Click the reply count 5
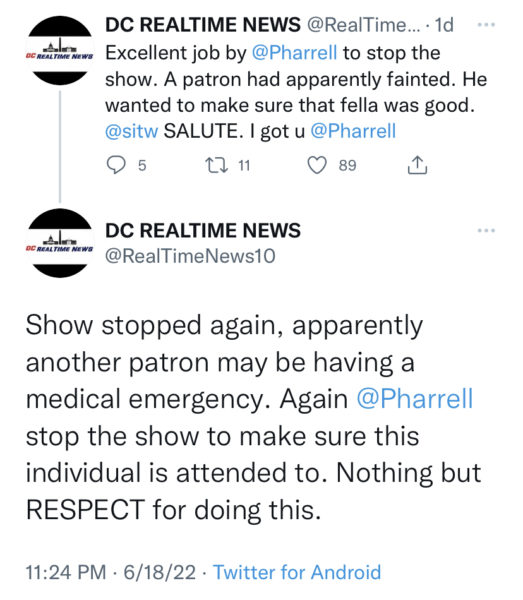This screenshot has height=600, width=523. 142,165
